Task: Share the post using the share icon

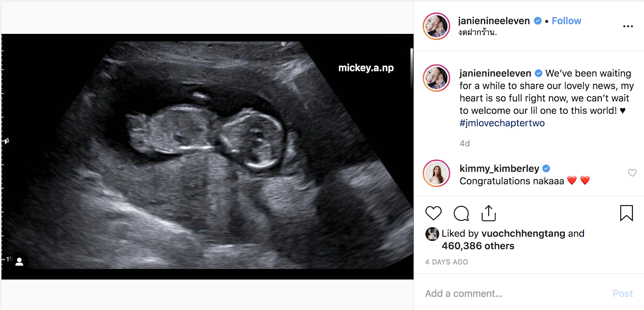Action: [x=489, y=213]
